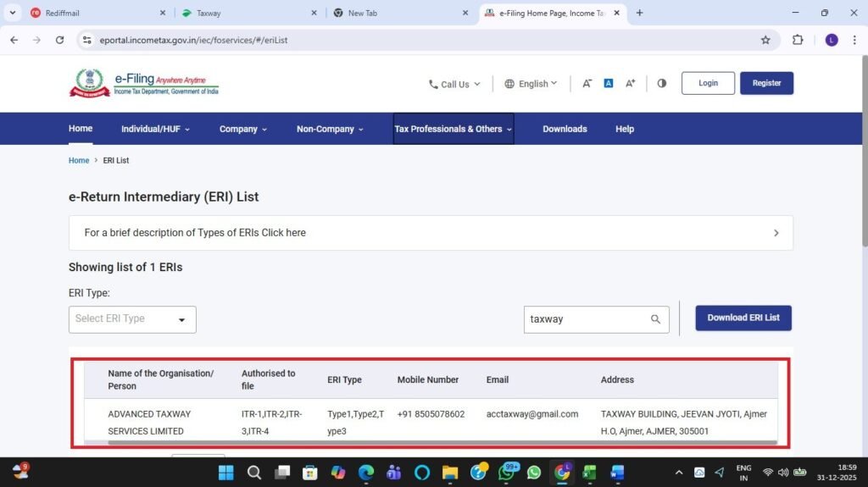Expand the Types of ERIs description panel
This screenshot has height=487, width=868.
tap(431, 233)
